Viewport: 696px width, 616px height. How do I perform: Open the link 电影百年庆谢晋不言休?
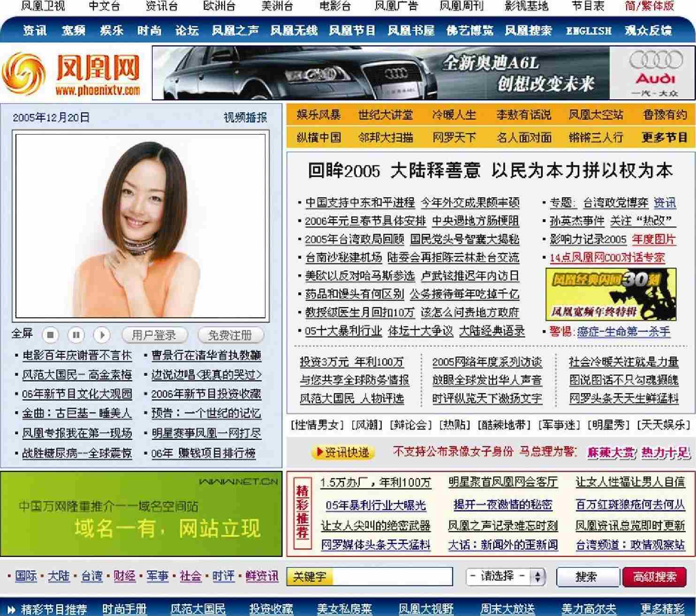tap(77, 355)
